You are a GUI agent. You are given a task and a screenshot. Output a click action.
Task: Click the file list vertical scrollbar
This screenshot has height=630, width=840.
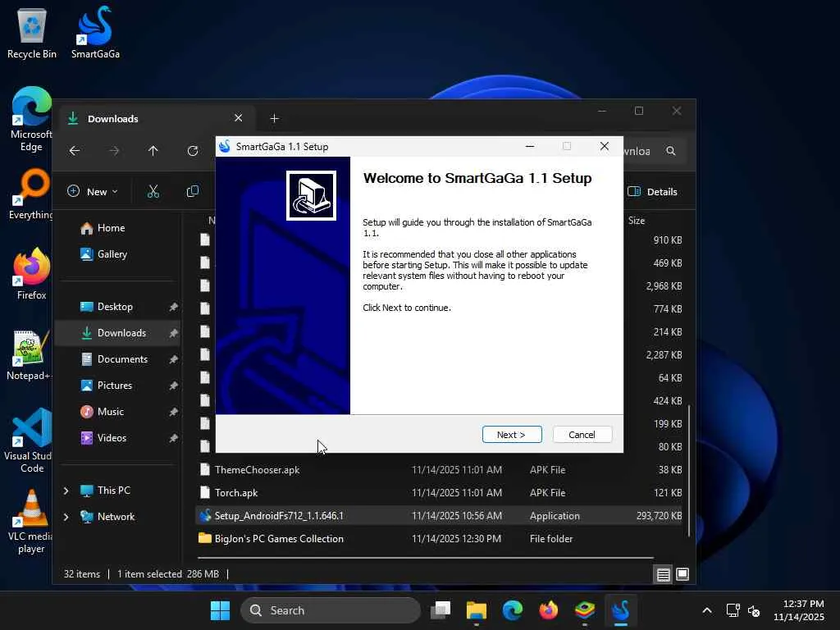688,470
